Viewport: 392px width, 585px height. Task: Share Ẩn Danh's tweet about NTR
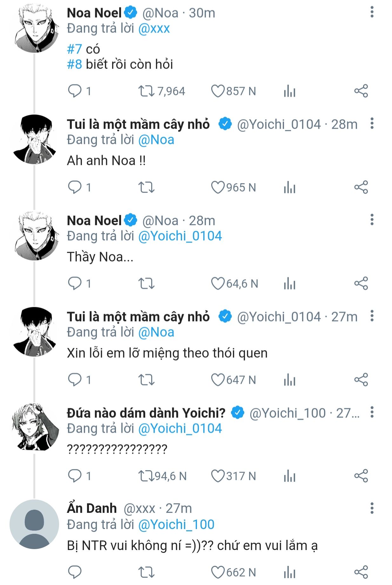point(361,572)
